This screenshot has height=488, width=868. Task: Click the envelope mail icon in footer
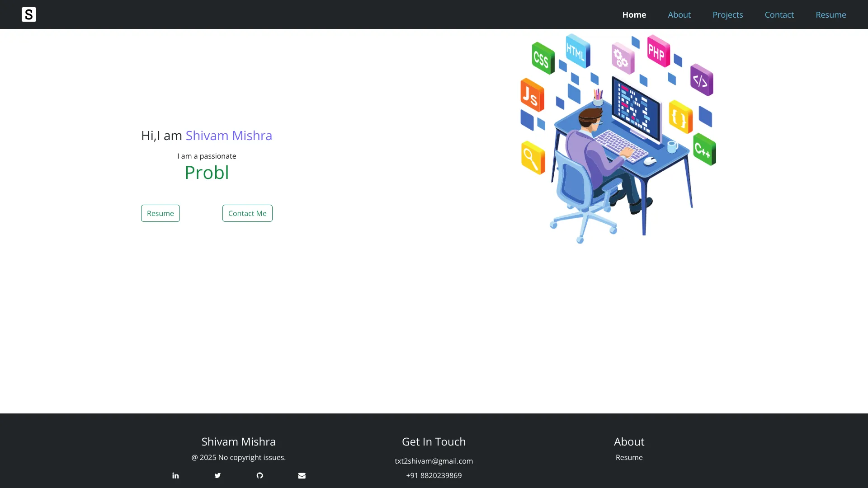(x=302, y=475)
